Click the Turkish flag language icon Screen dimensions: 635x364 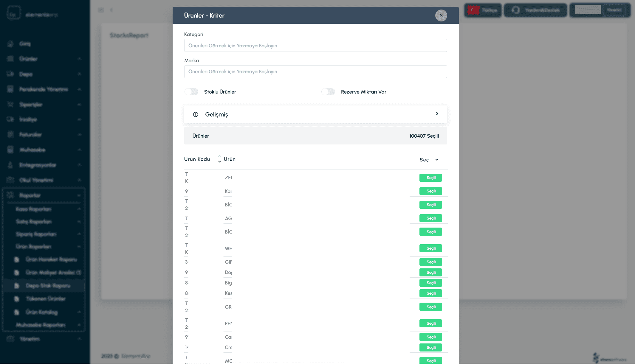click(473, 10)
